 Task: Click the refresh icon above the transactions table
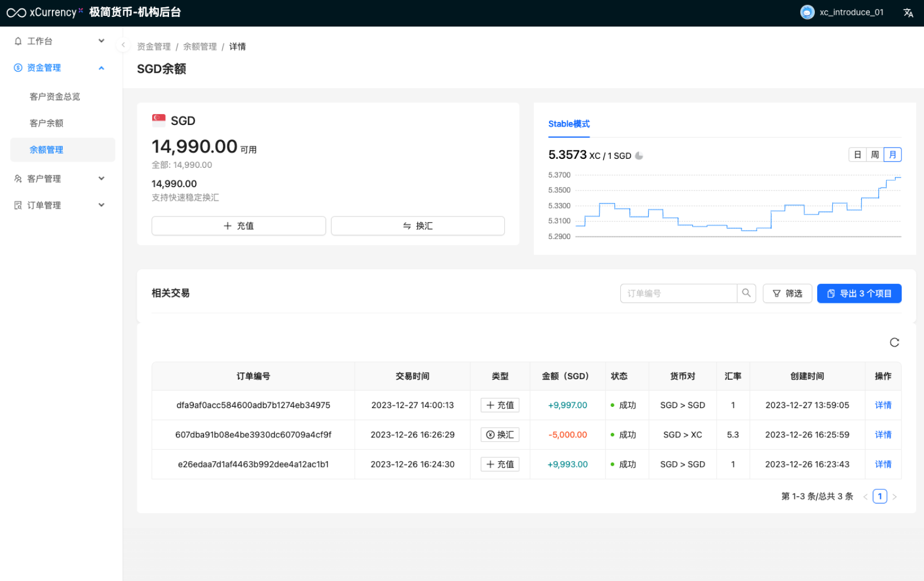pos(894,342)
